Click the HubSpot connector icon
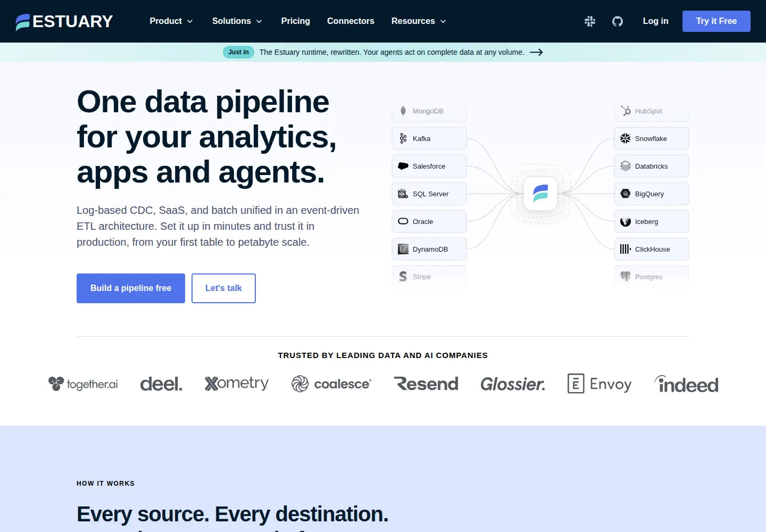 pos(626,111)
